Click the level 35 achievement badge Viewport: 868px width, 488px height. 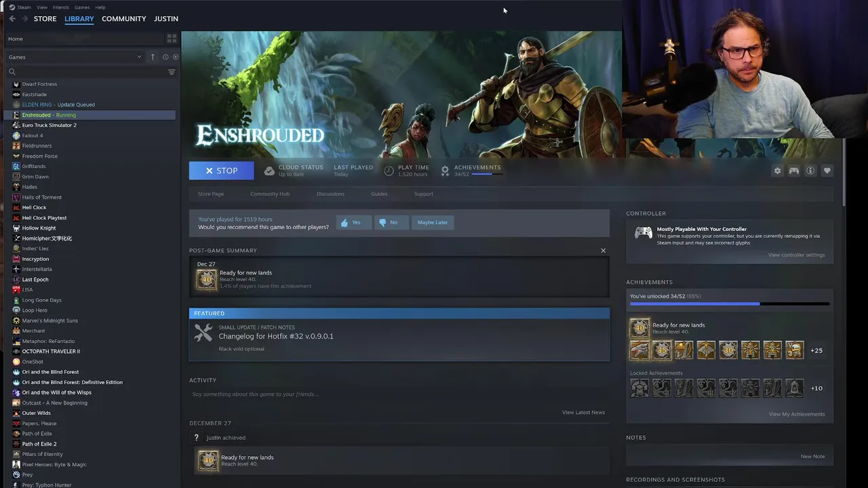[x=661, y=350]
